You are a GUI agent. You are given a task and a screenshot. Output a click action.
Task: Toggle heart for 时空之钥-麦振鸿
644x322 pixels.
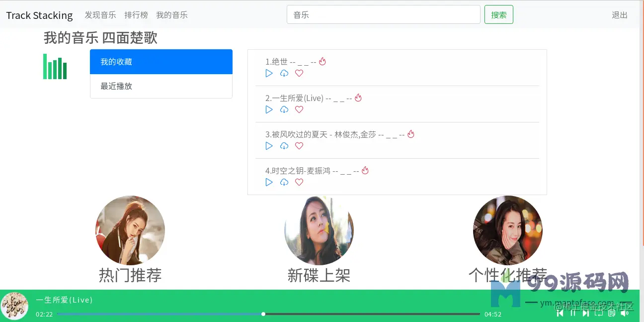point(299,182)
